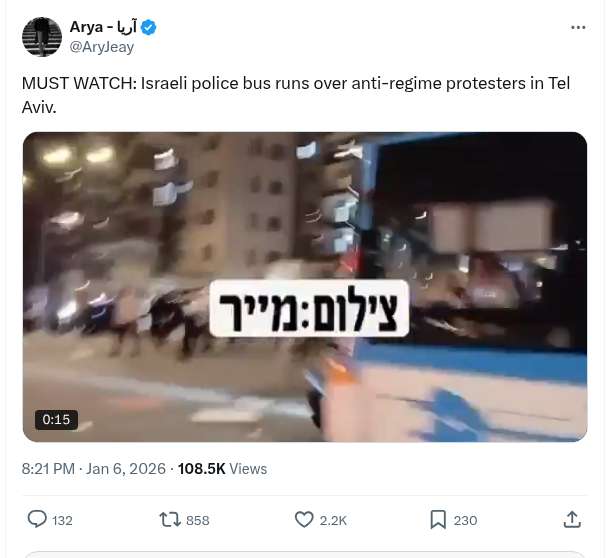608x558 pixels.
Task: Click the 0:15 video duration badge
Action: [x=56, y=420]
